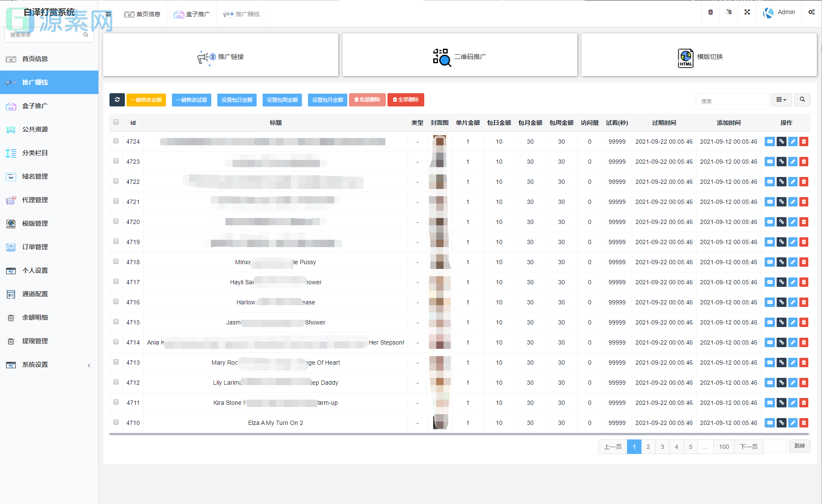
Task: Click the search magnifier button beside table search
Action: tap(802, 100)
